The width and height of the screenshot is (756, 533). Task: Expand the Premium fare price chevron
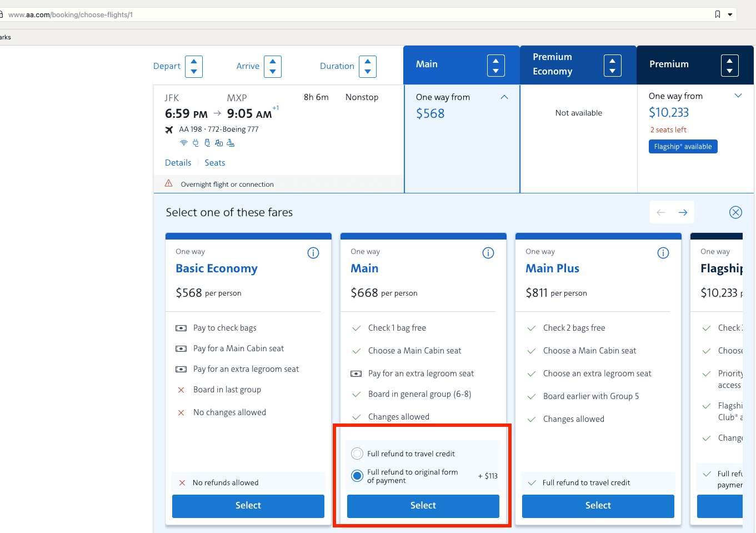click(x=738, y=96)
